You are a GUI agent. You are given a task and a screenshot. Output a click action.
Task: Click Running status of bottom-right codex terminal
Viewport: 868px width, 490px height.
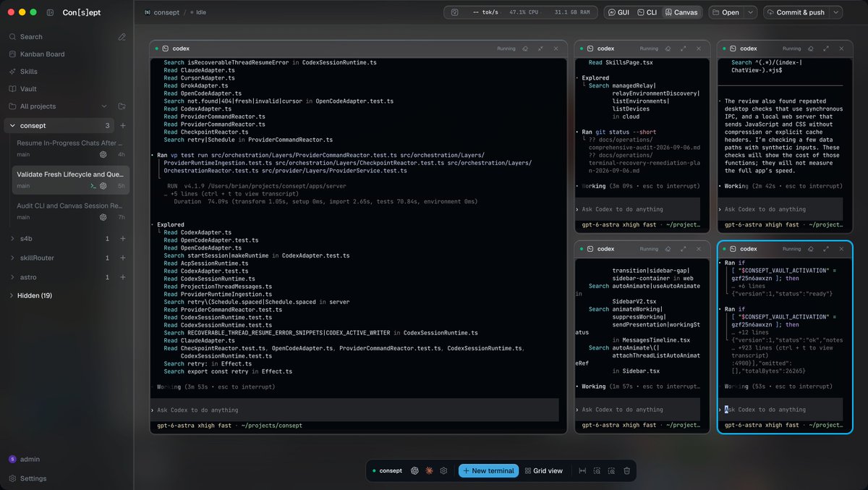coord(791,249)
